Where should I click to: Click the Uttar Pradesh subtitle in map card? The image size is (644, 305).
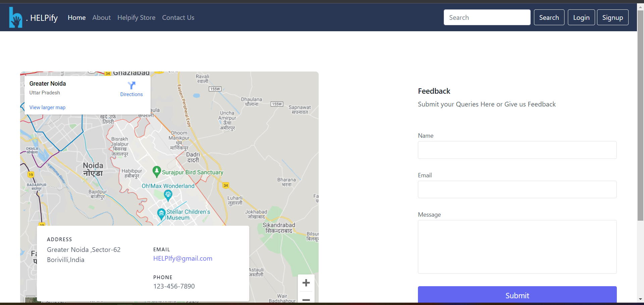pos(45,93)
